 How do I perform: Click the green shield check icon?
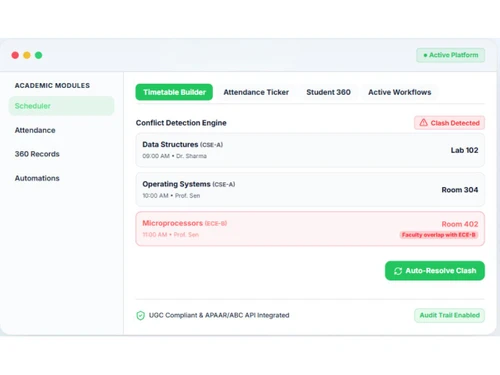point(141,315)
